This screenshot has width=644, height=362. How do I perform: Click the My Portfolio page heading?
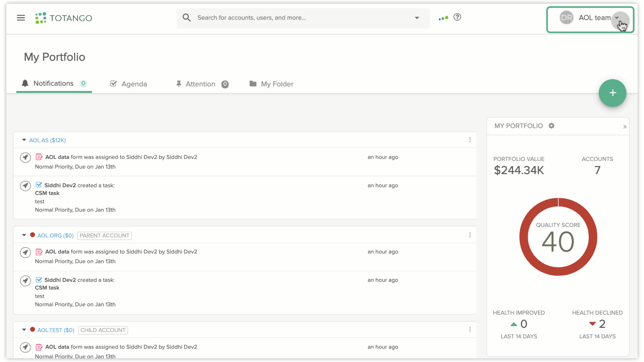click(x=55, y=57)
